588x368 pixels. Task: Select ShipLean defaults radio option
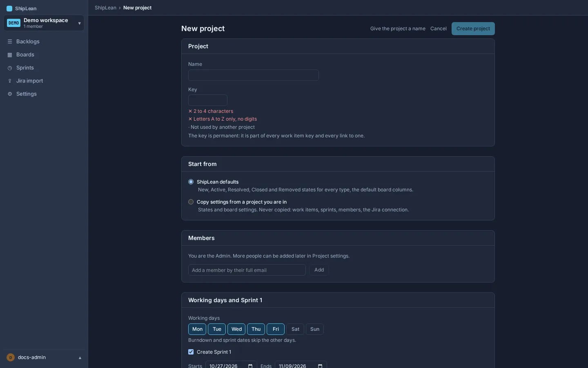191,182
